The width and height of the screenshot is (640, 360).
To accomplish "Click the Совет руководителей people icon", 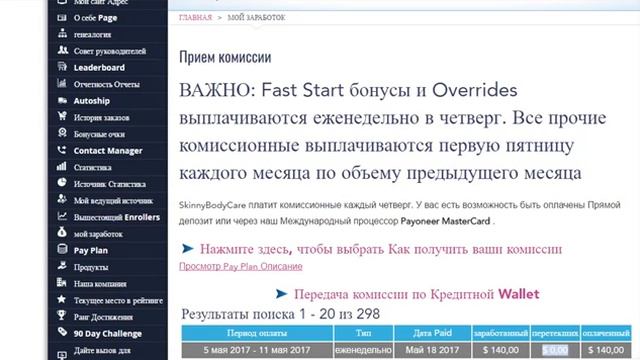I will pyautogui.click(x=62, y=50).
